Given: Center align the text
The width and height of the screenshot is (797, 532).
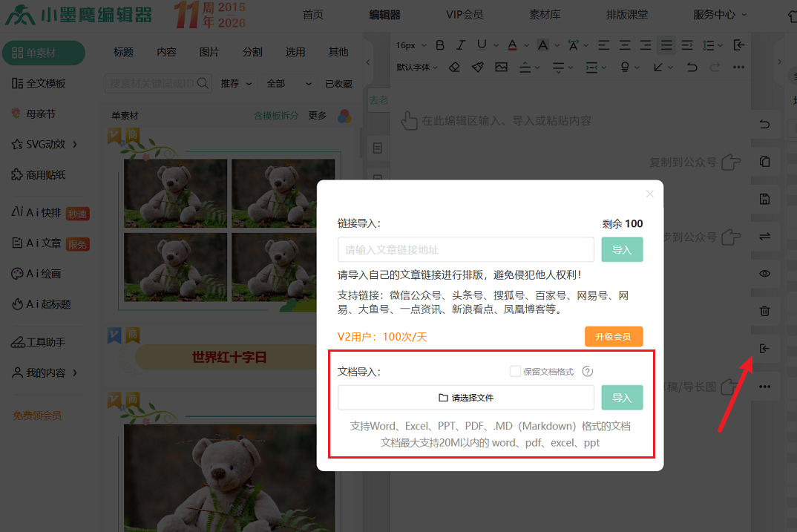Looking at the screenshot, I should point(625,45).
